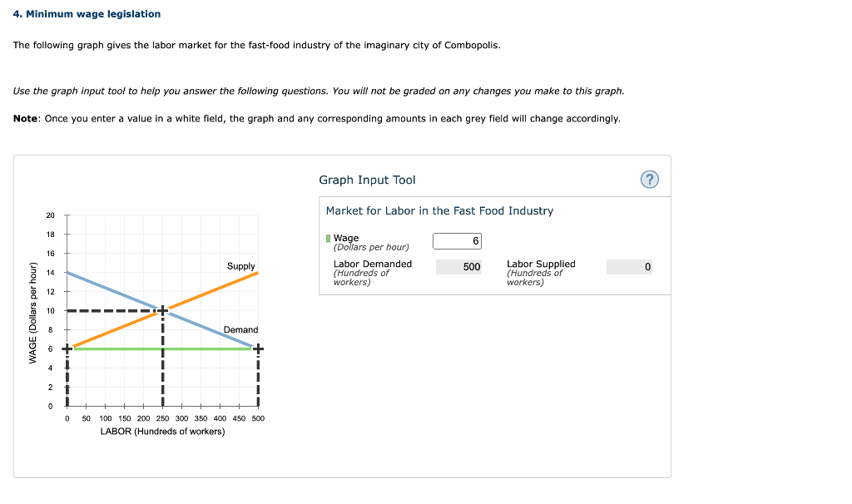852x504 pixels.
Task: Click the blue Demand curve label
Action: (240, 329)
